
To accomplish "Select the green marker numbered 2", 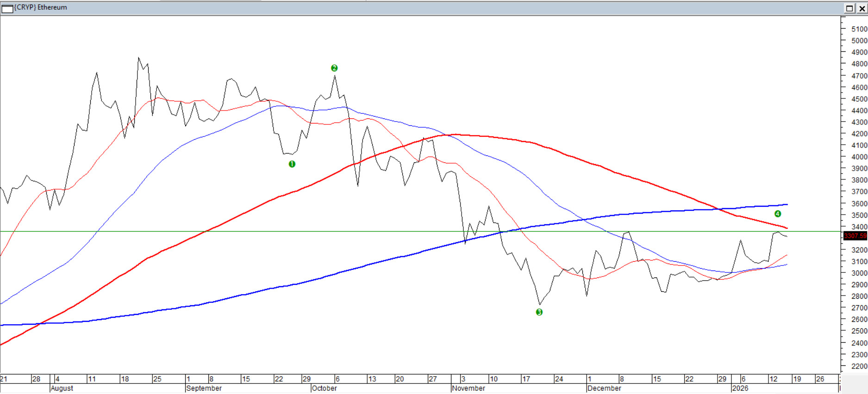I will pyautogui.click(x=334, y=68).
